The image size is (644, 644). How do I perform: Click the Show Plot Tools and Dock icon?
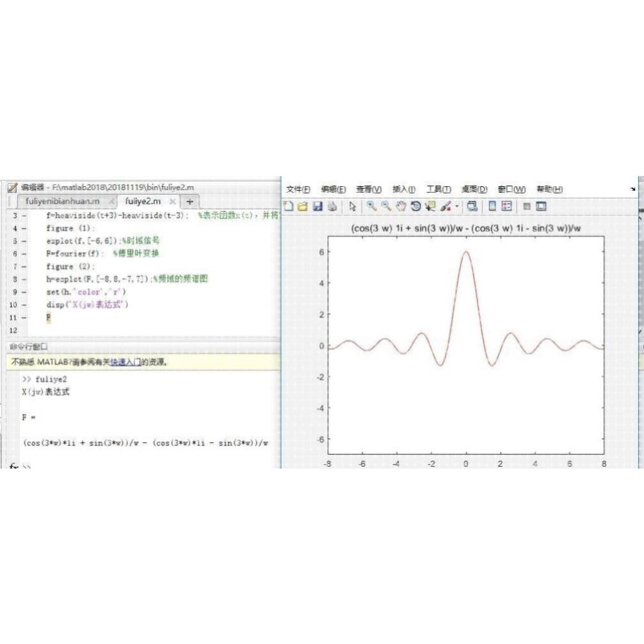tap(542, 206)
